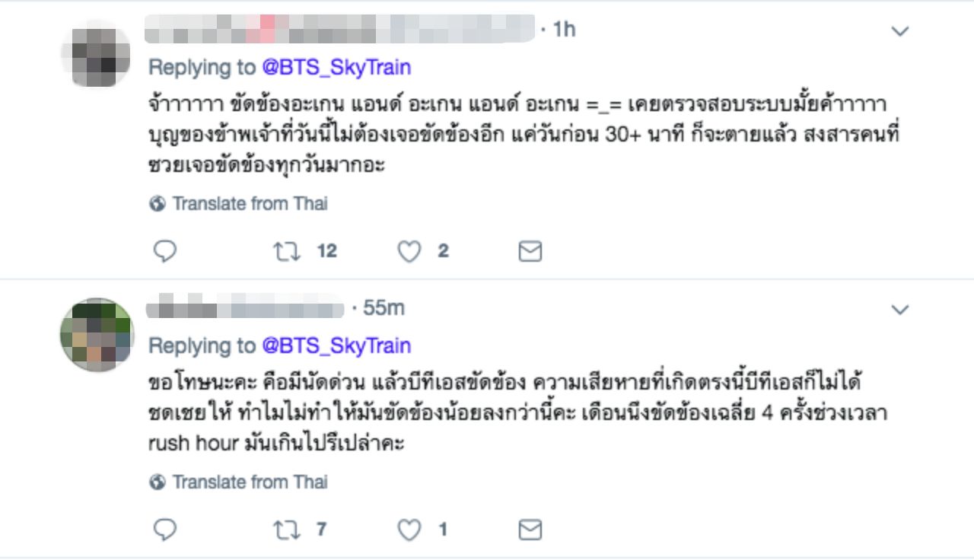Image resolution: width=974 pixels, height=560 pixels.
Task: Retweet the first tweet with 12 retweets
Action: pyautogui.click(x=287, y=251)
